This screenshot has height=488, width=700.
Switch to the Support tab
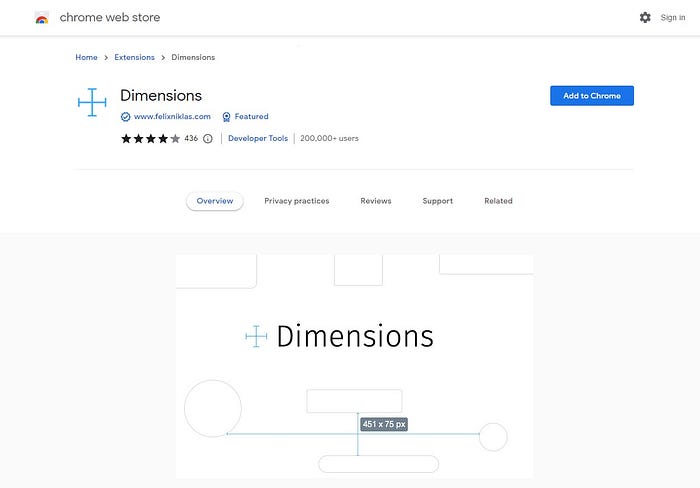[x=438, y=201]
